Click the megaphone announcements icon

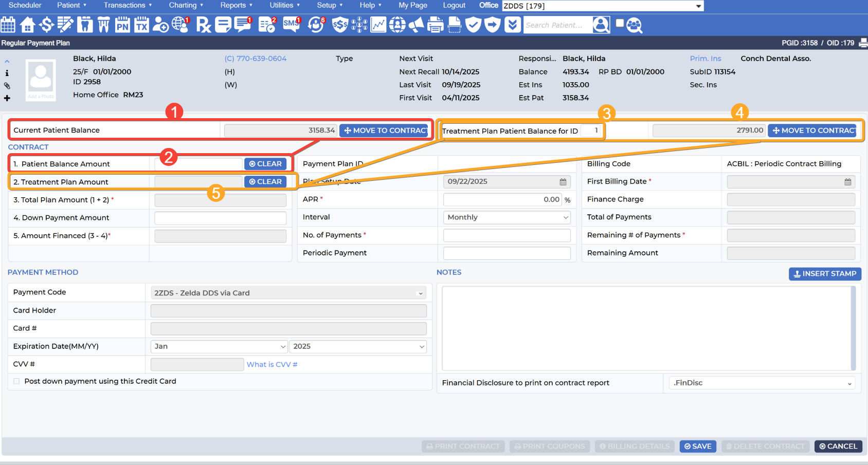pyautogui.click(x=417, y=25)
